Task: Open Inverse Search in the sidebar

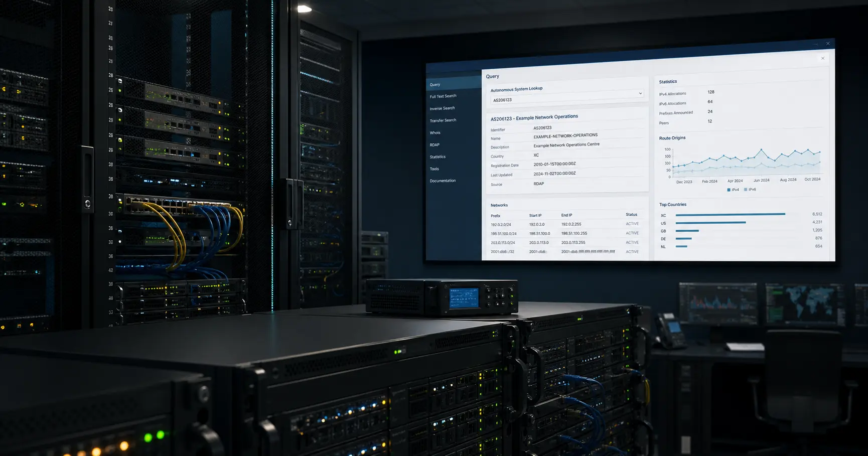Action: click(x=442, y=108)
